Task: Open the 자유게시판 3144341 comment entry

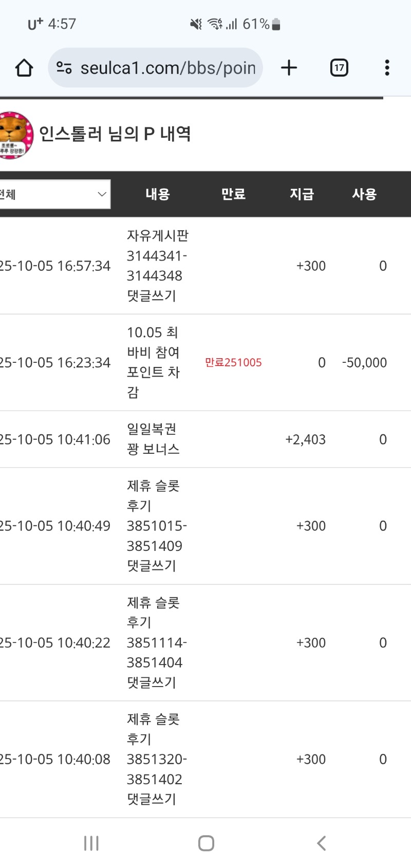Action: click(157, 266)
